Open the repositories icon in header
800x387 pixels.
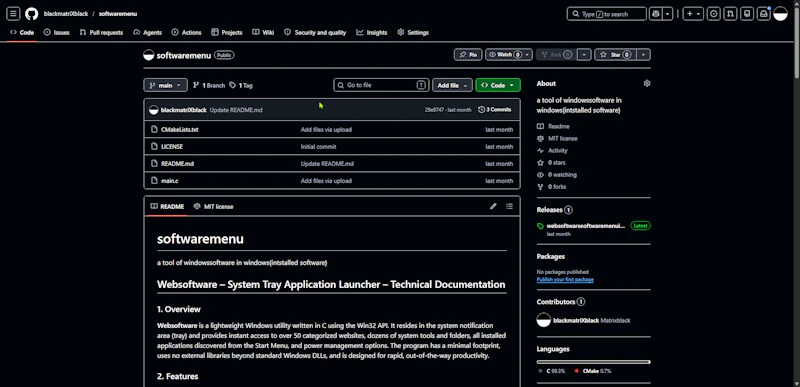pyautogui.click(x=747, y=14)
